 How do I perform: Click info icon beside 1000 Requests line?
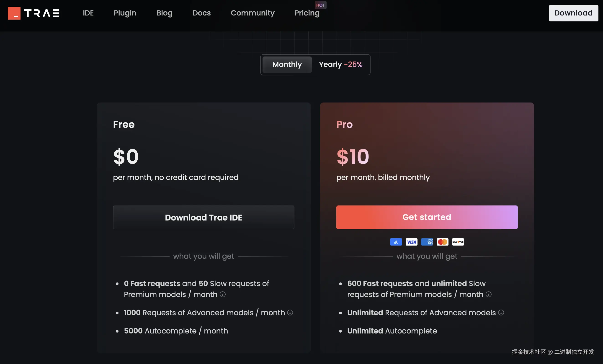(x=290, y=313)
